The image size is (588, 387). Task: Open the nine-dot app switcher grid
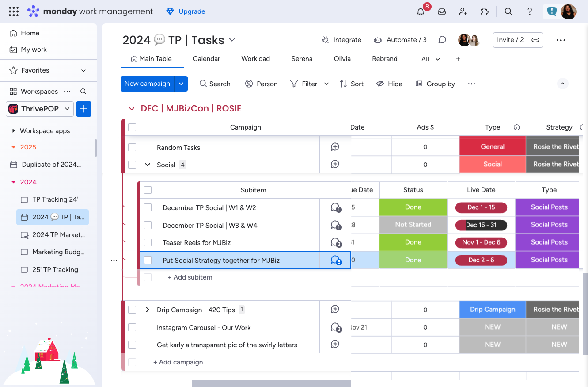pyautogui.click(x=14, y=11)
